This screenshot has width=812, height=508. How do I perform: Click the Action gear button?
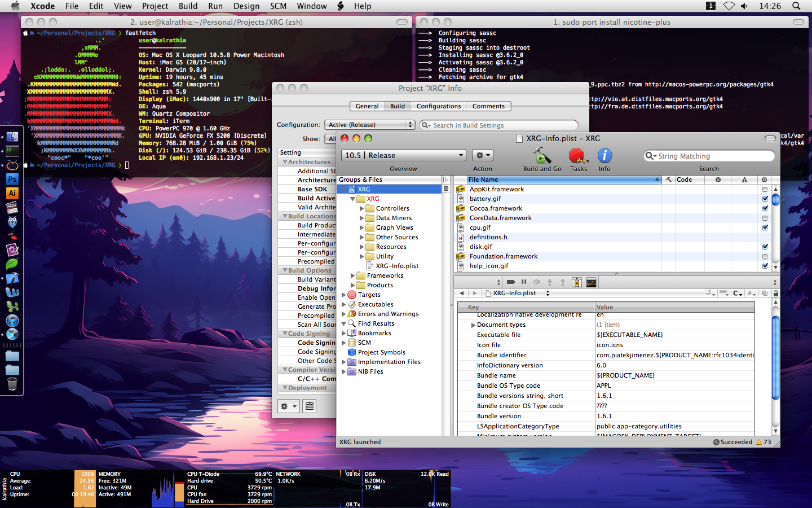pos(482,155)
